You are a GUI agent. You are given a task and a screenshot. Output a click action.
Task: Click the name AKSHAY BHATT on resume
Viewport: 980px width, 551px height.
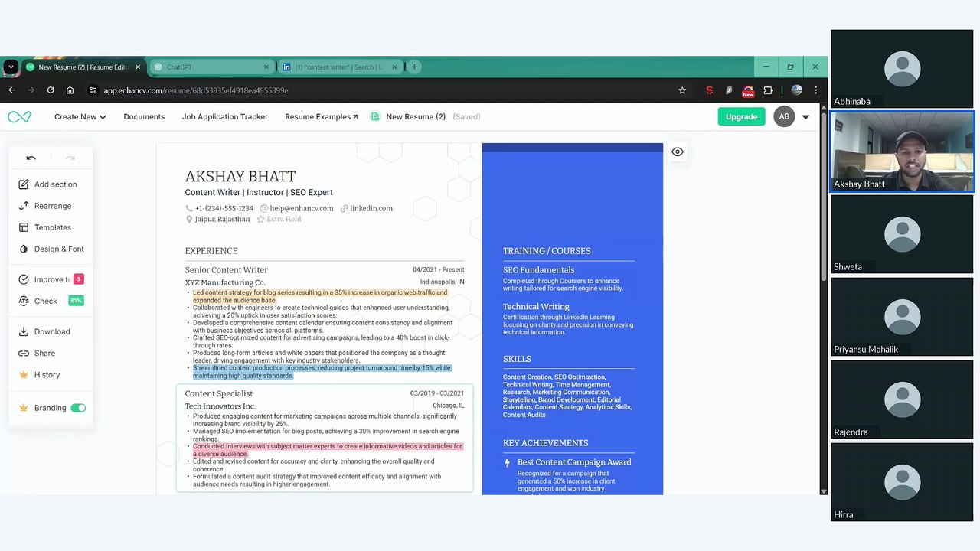(240, 176)
